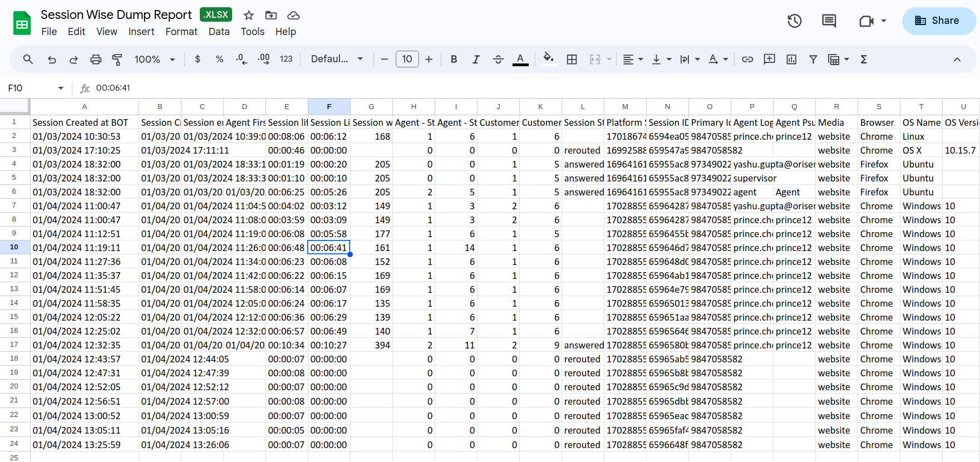Star this document as favorite
Image resolution: width=980 pixels, height=462 pixels.
(249, 15)
